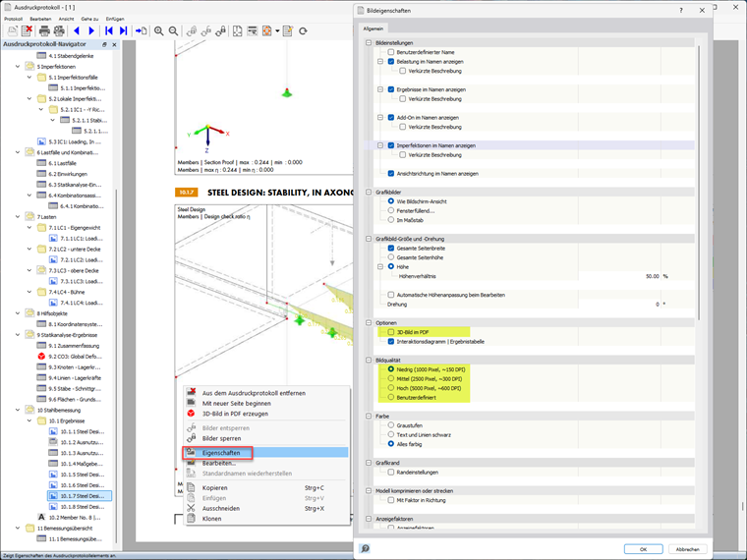
Task: Uncheck Belastung im Namen anzeigen
Action: pyautogui.click(x=390, y=62)
